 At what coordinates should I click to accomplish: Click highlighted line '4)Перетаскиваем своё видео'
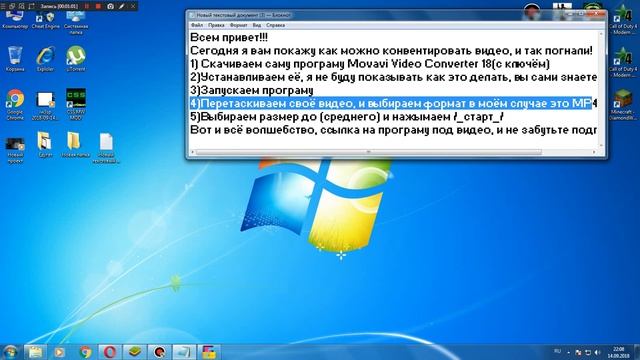click(393, 103)
